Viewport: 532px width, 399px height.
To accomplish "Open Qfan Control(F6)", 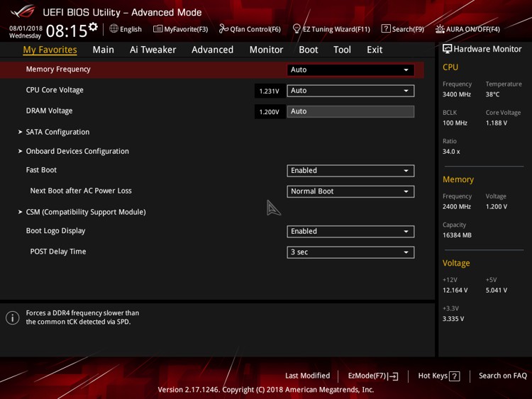I will click(x=250, y=29).
